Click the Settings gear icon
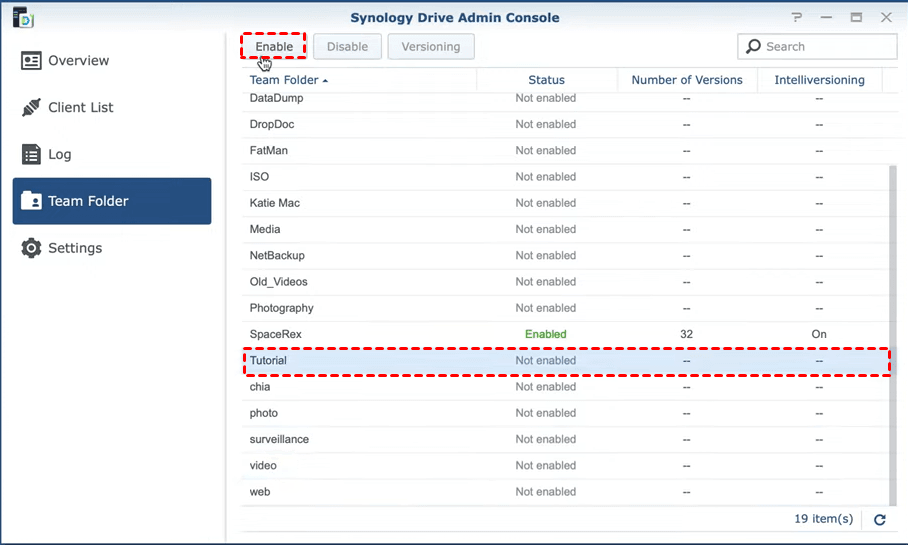908x545 pixels. [x=32, y=248]
